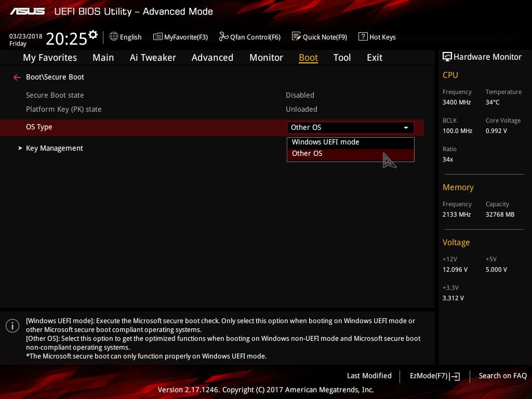Click the Hot Keys question mark icon
This screenshot has width=532, height=399.
click(x=363, y=36)
